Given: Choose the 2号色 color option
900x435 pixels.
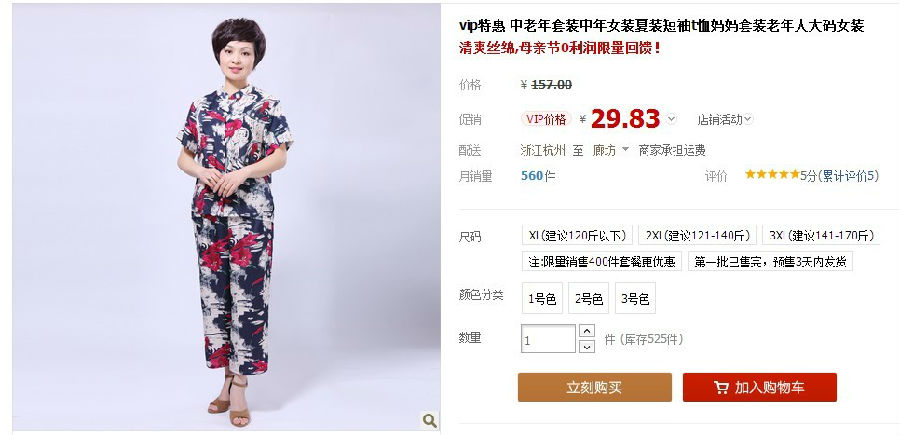Looking at the screenshot, I should tap(588, 298).
